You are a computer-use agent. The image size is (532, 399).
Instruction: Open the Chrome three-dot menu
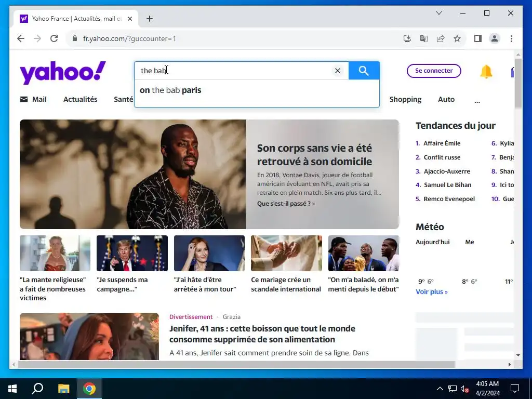tap(511, 38)
